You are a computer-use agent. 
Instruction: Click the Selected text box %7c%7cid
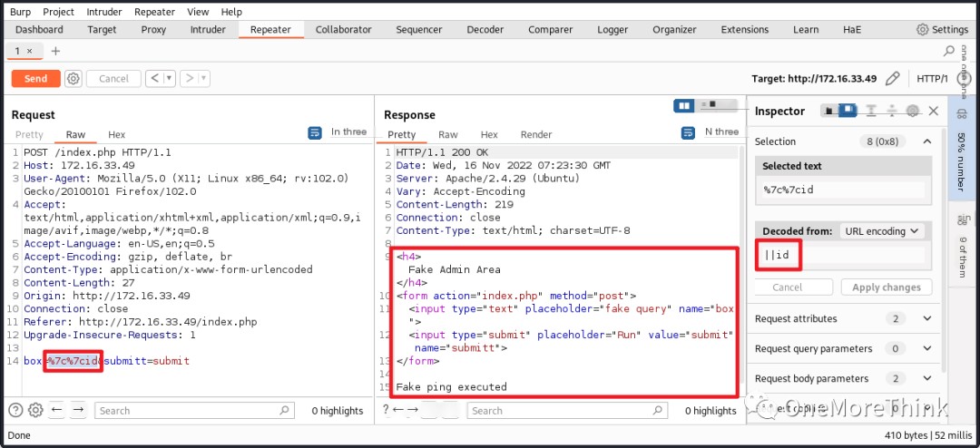click(844, 190)
